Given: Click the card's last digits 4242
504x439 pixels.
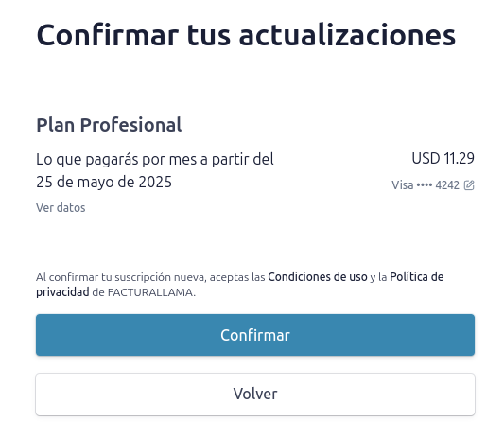Looking at the screenshot, I should pos(447,185).
